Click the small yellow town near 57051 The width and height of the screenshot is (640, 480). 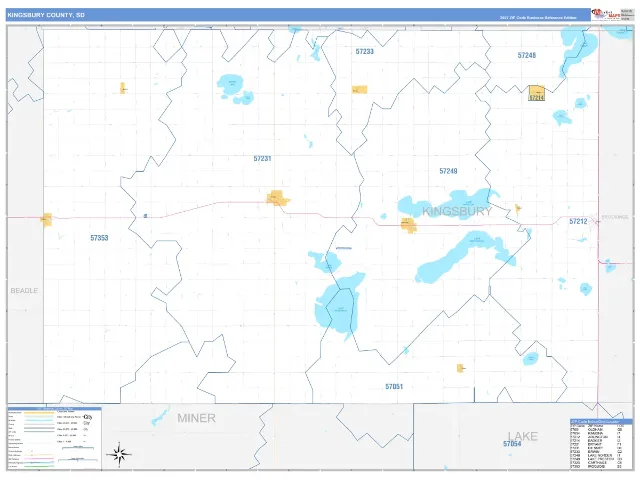pos(460,368)
